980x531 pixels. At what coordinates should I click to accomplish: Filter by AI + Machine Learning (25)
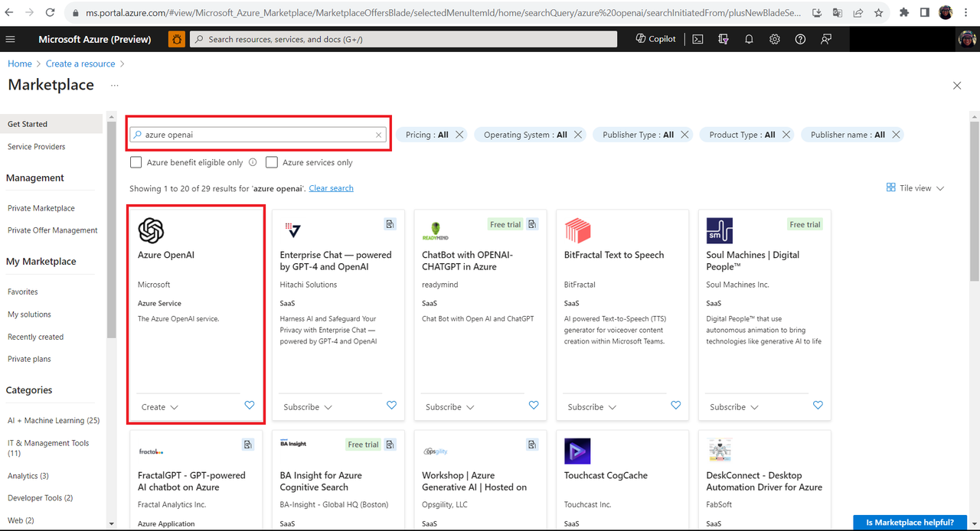click(54, 420)
